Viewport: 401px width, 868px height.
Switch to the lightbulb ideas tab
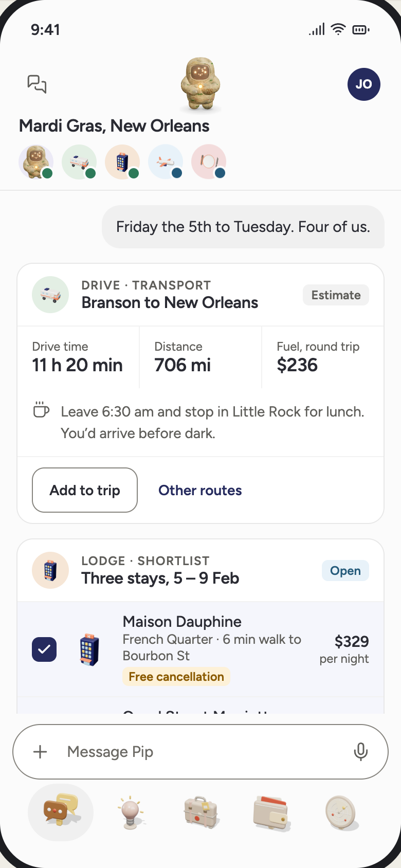[x=131, y=812]
